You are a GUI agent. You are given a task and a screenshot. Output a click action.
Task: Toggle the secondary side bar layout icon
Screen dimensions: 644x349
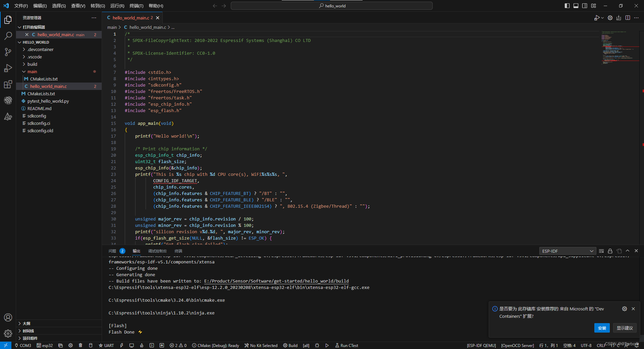tap(585, 6)
